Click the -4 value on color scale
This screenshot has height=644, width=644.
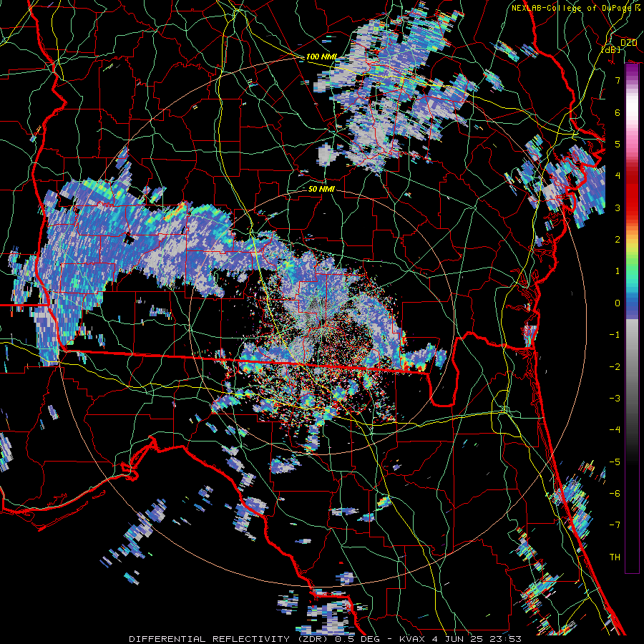pyautogui.click(x=615, y=430)
